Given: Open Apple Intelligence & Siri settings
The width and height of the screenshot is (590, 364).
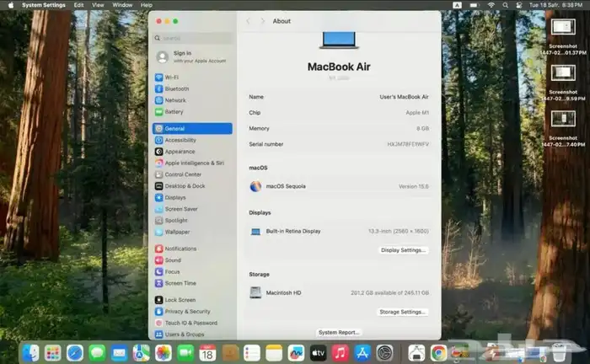Looking at the screenshot, I should tap(192, 163).
